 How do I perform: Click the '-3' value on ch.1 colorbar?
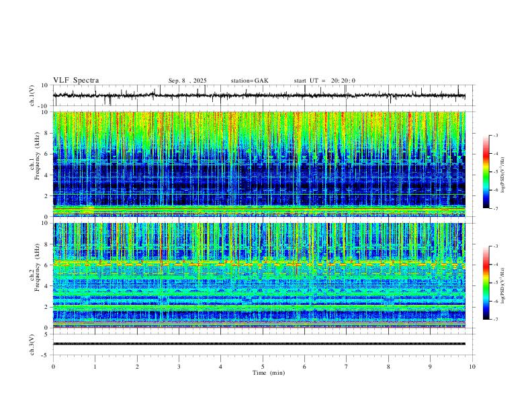[495, 135]
